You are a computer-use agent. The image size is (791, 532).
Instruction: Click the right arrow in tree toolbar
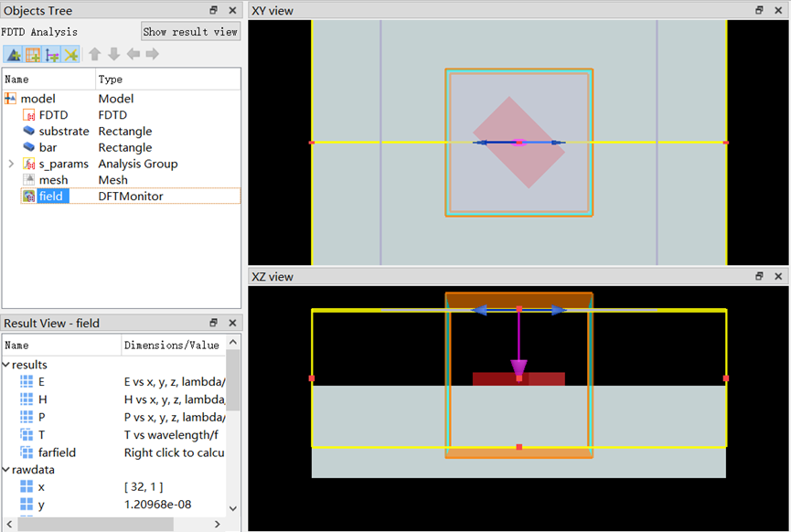tap(153, 54)
